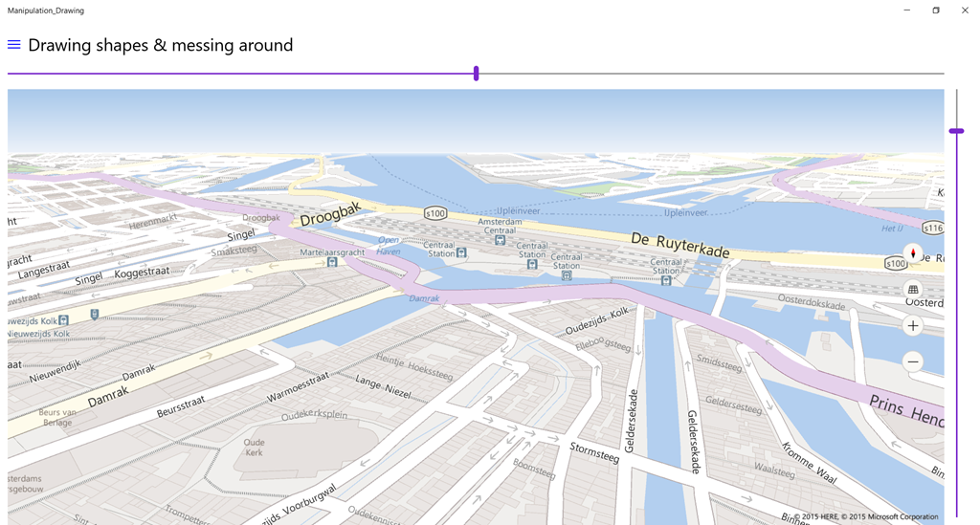Screen dimensions: 980x525
Task: Click the De Ruyterkade street label
Action: click(x=680, y=245)
